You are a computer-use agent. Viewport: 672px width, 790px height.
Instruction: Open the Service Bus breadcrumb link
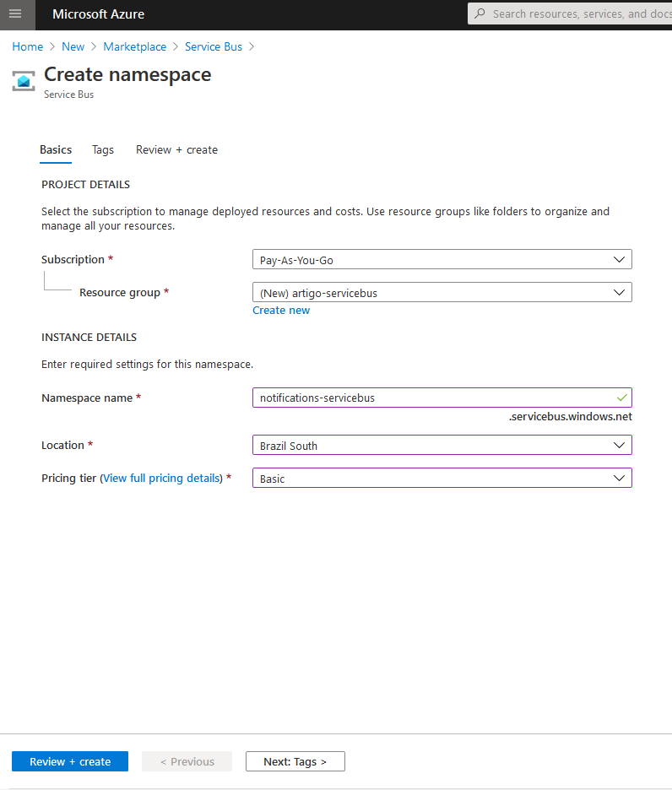click(214, 47)
